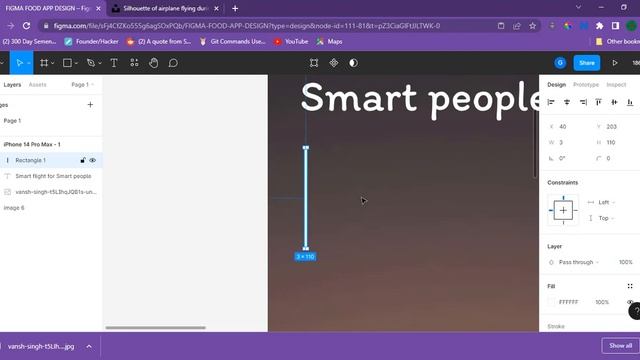Reload the browser page
The height and width of the screenshot is (360, 640).
pyautogui.click(x=27, y=26)
